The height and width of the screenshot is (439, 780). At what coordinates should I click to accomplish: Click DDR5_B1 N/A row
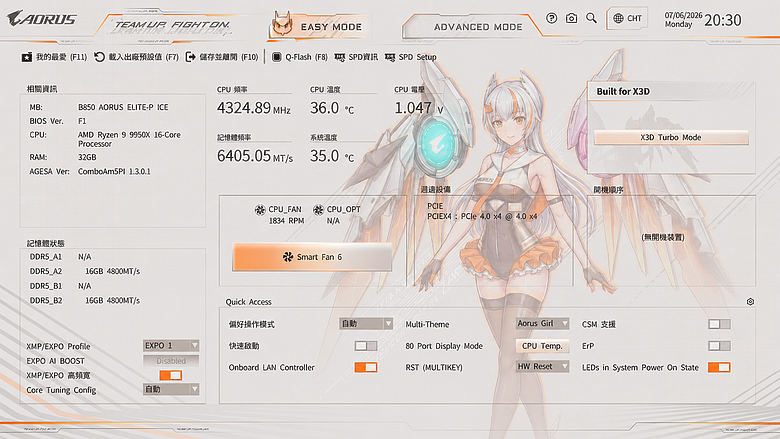(60, 286)
